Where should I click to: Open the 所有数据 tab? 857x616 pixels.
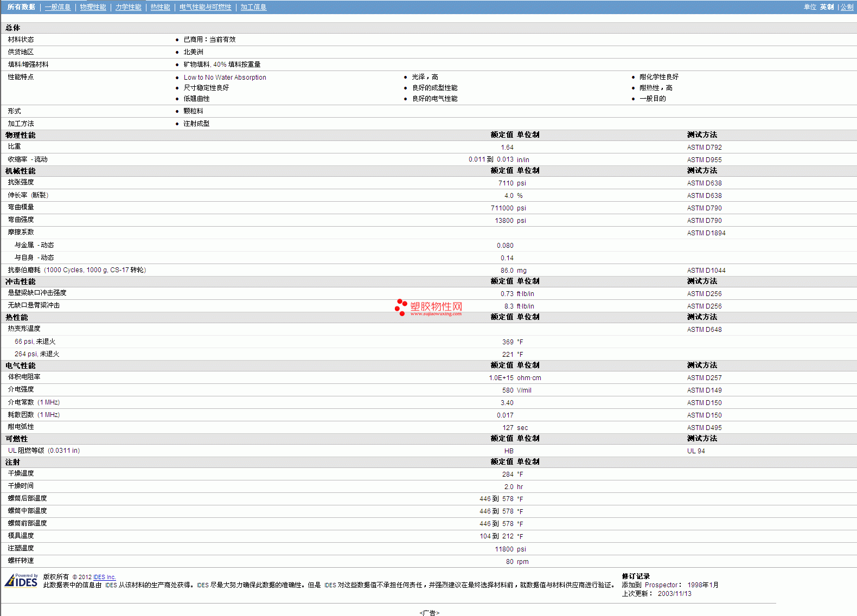point(21,7)
